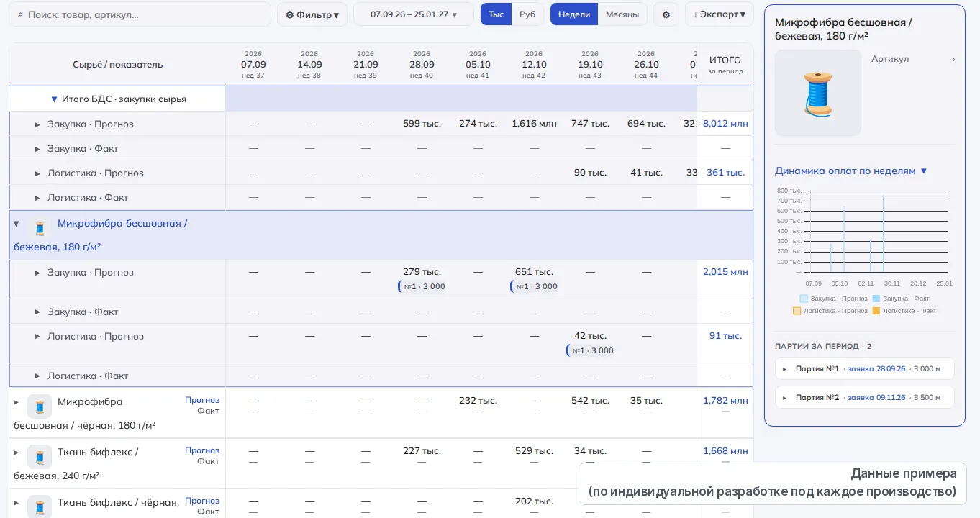The image size is (980, 518).
Task: Open the date range 07.09.26 – 25.01.27 picker
Action: 414,14
